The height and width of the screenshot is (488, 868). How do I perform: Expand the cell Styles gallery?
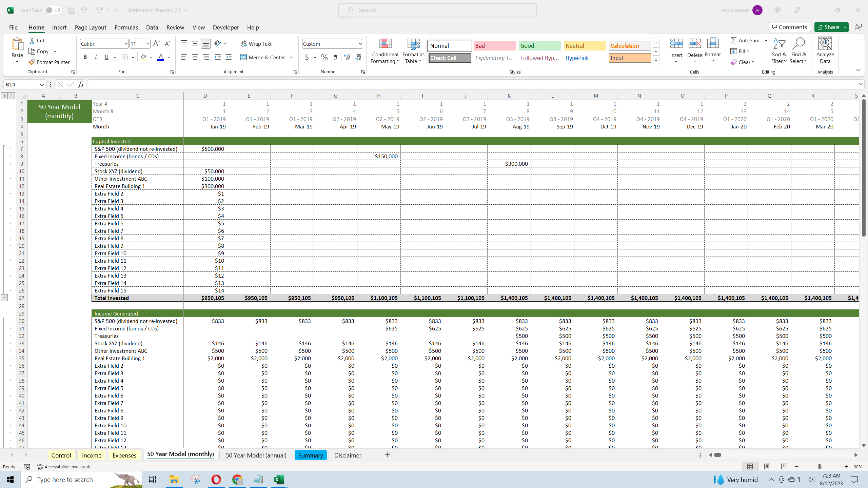(656, 60)
